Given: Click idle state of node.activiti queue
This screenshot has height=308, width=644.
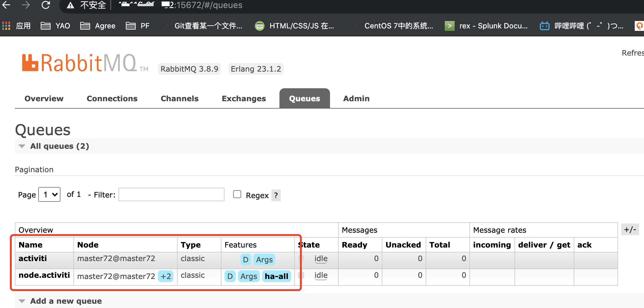Looking at the screenshot, I should pyautogui.click(x=321, y=275).
